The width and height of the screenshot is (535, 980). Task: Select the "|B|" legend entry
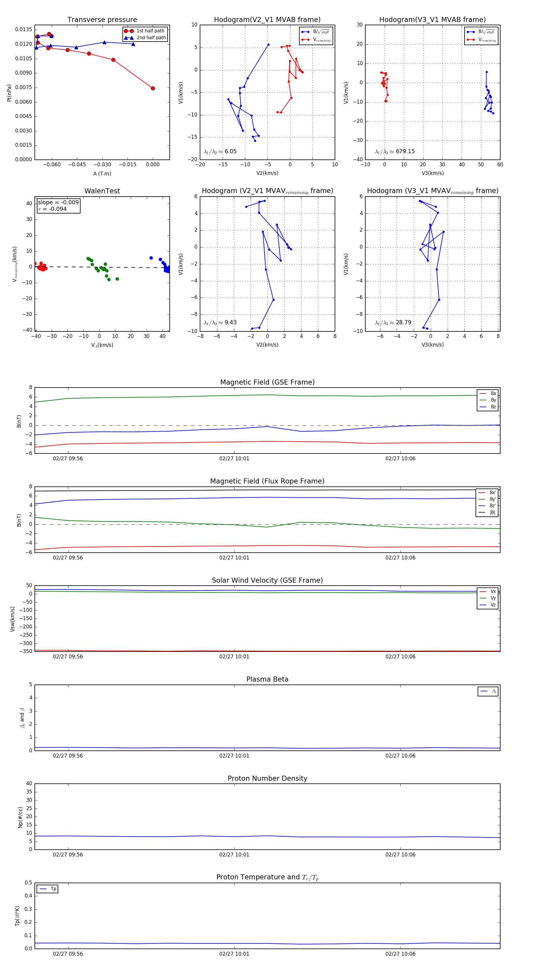point(487,513)
